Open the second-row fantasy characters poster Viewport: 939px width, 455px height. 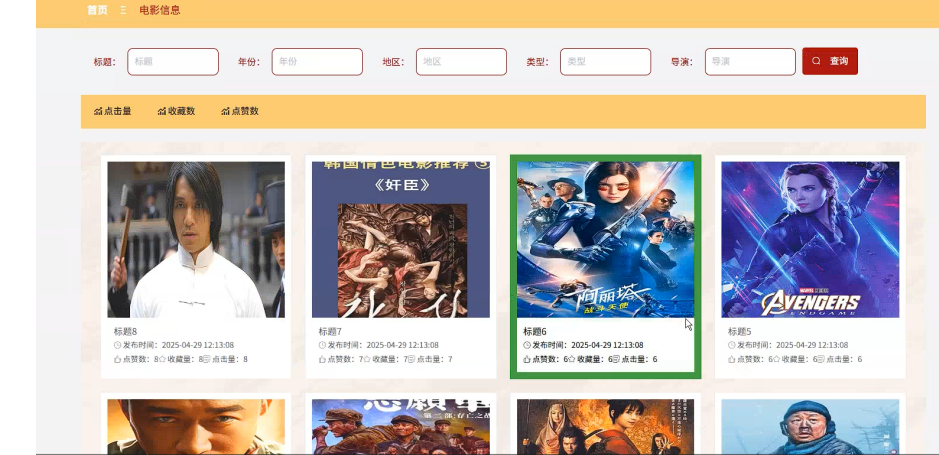click(605, 427)
